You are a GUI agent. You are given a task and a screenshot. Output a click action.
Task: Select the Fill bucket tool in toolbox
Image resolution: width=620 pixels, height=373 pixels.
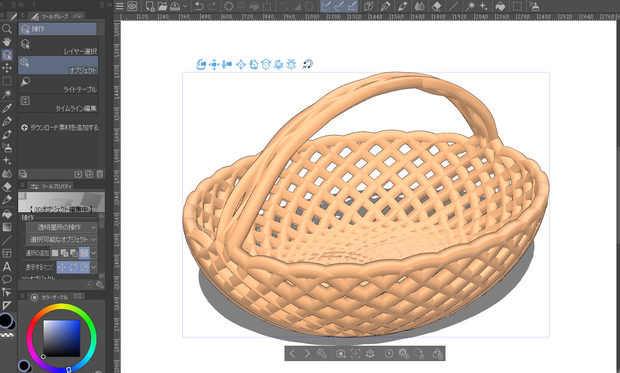coord(7,214)
